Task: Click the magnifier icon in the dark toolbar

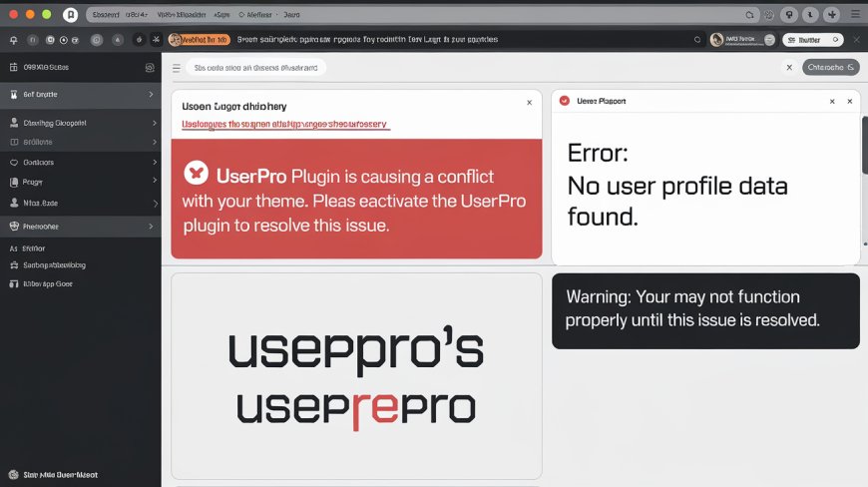Action: click(x=697, y=39)
